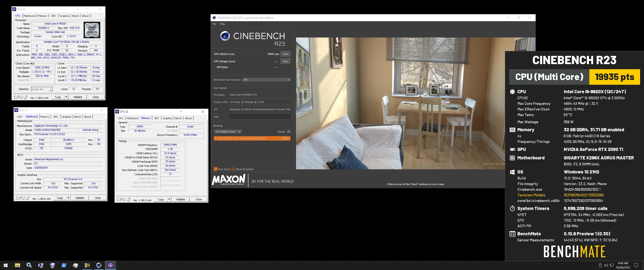
Task: Open the notification center icon
Action: pos(636,265)
